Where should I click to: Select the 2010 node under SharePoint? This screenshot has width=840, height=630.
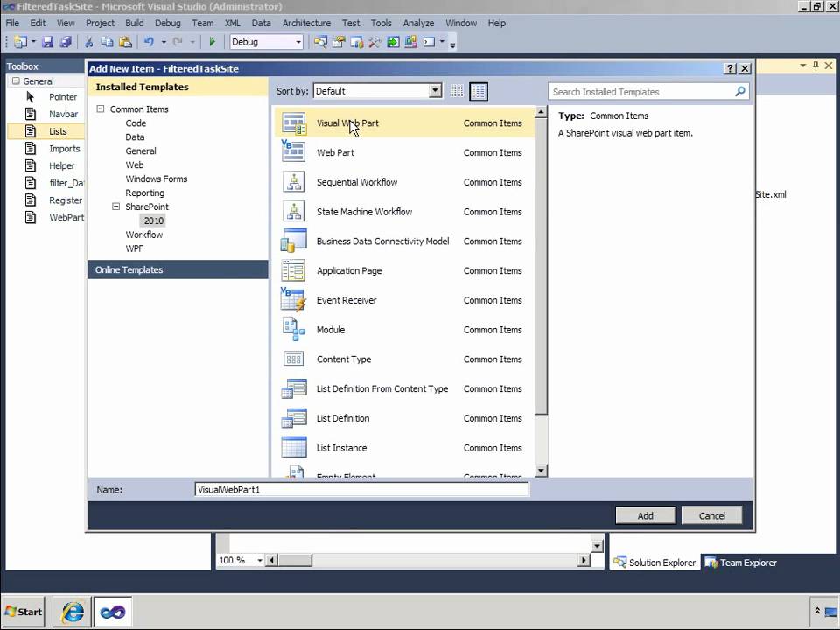(154, 220)
